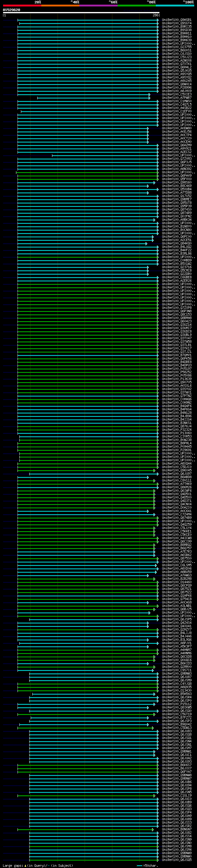Select hit label UniRef100_Q7ZVM3
This screenshot has height=868, width=197.
(x=177, y=159)
